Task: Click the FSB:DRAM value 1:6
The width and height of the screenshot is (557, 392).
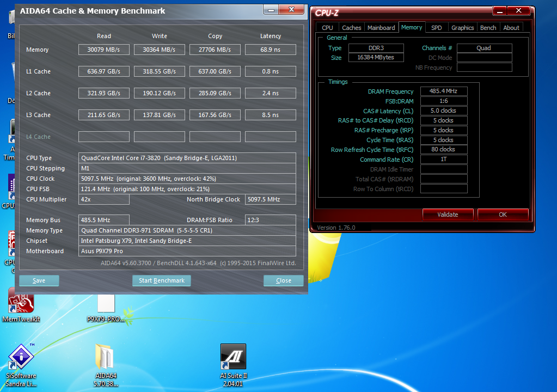Action: (x=444, y=101)
